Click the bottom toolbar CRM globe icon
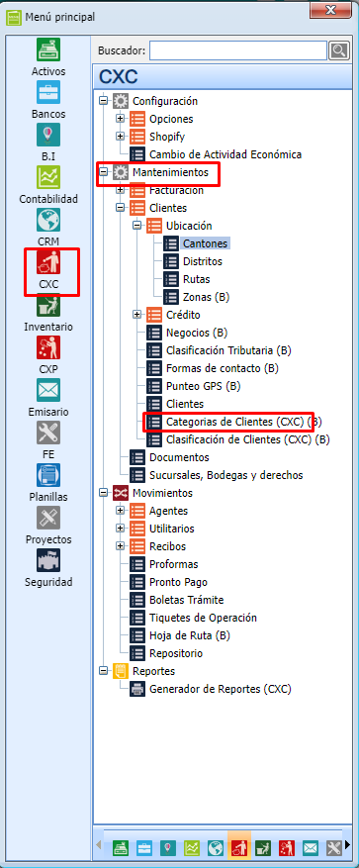 click(x=216, y=847)
